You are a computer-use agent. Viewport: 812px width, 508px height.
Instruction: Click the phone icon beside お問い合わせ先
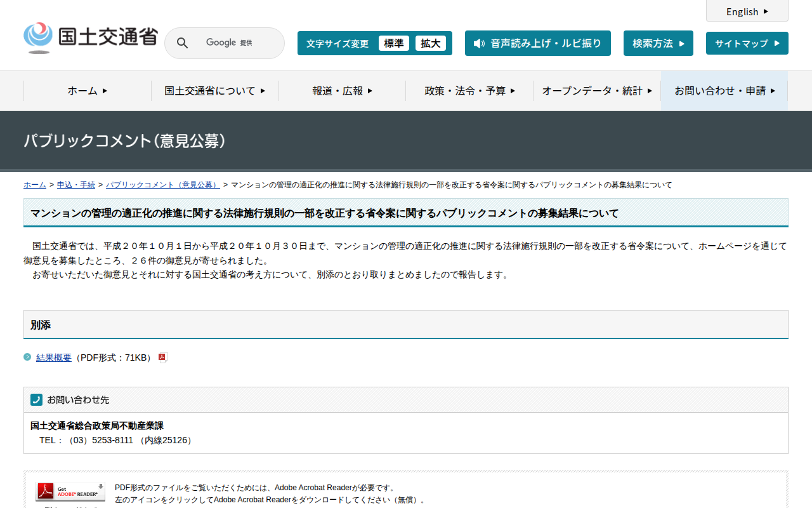pos(36,399)
